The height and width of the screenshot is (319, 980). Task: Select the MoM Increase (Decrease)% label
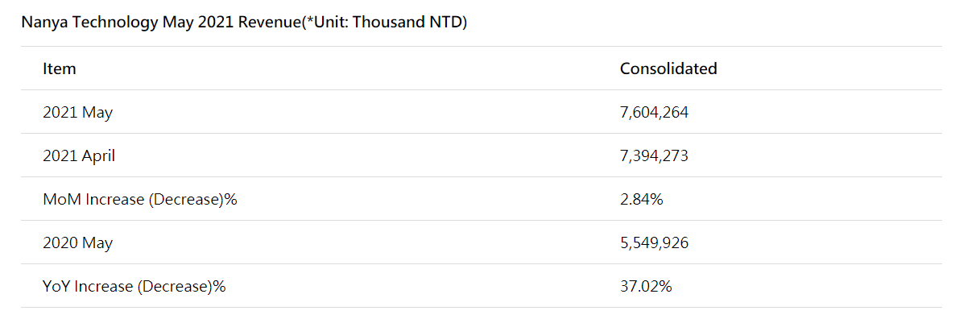click(x=140, y=200)
